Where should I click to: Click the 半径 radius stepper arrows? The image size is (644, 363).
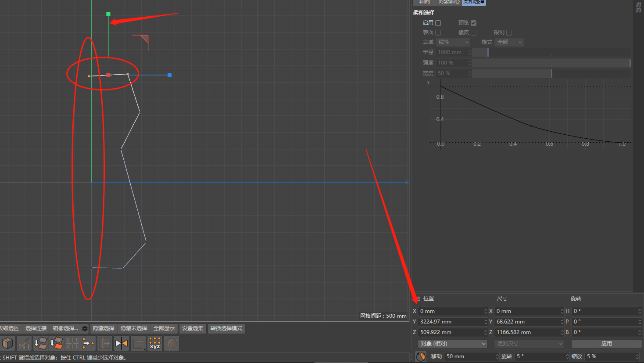[469, 52]
